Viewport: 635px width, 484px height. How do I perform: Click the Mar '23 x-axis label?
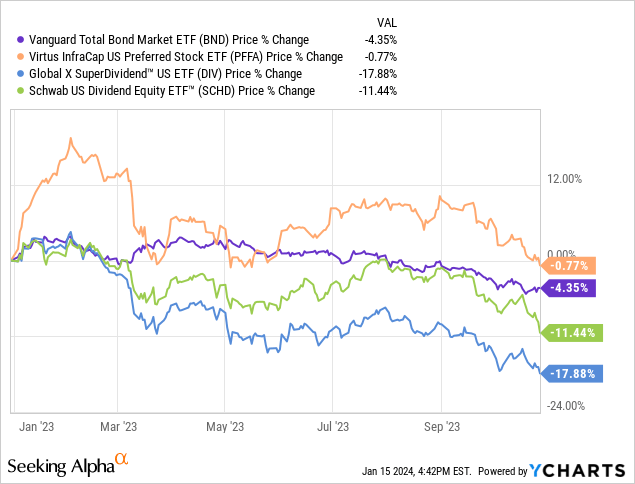point(117,424)
